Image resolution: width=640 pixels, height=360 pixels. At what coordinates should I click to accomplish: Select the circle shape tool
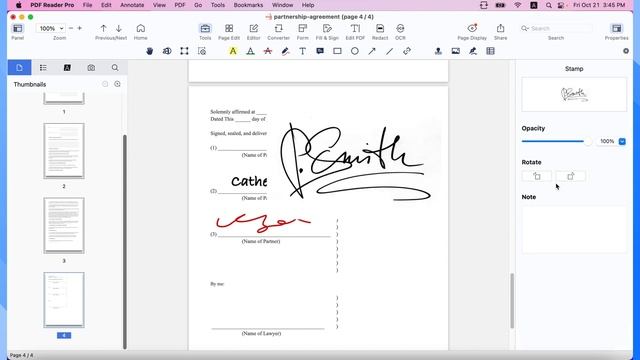pos(355,51)
